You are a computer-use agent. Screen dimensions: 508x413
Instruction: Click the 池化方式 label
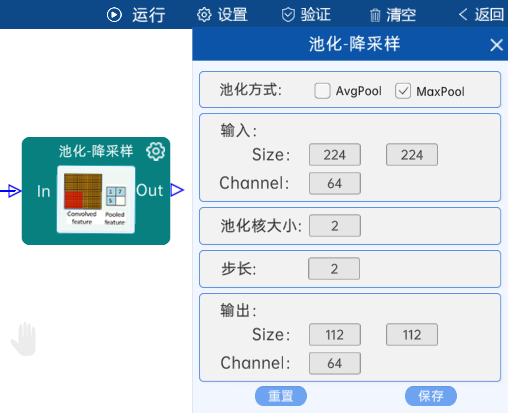click(x=251, y=90)
